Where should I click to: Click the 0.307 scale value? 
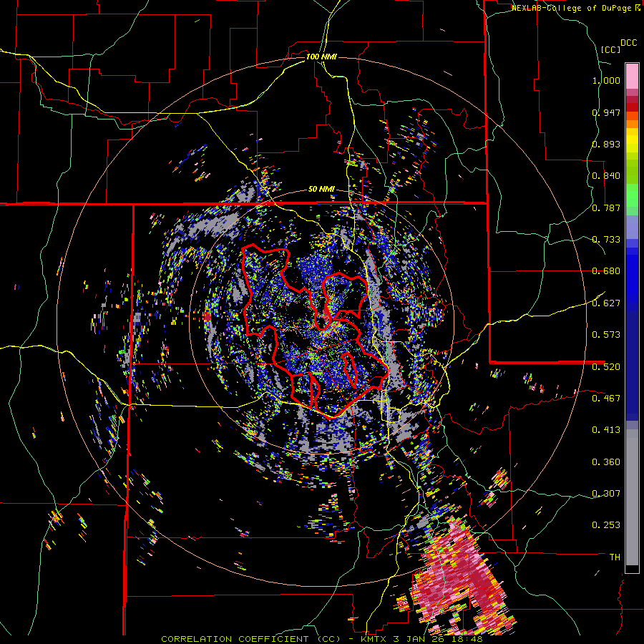click(606, 493)
